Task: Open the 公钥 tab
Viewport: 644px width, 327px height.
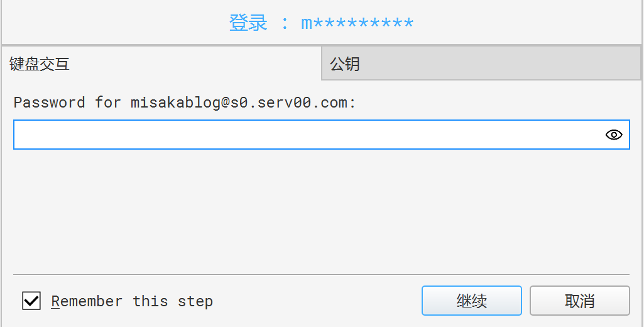Action: pyautogui.click(x=345, y=64)
